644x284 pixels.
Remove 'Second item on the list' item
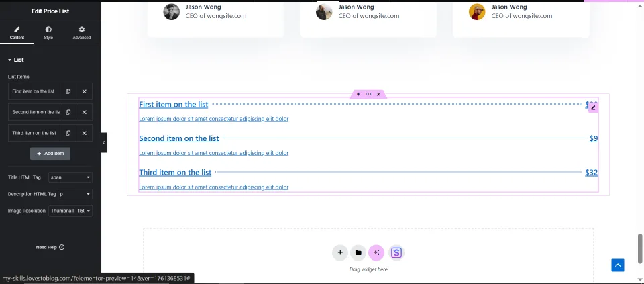click(x=85, y=112)
